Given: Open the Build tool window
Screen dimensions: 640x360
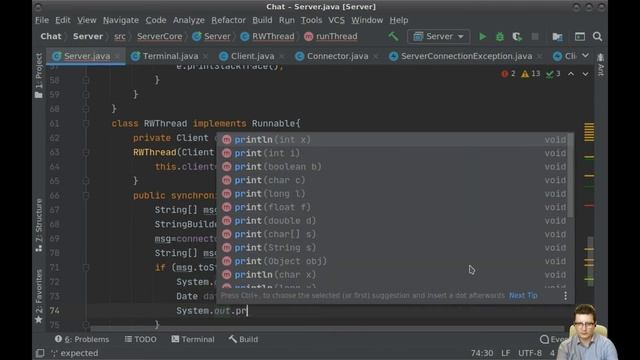Looking at the screenshot, I should (x=243, y=339).
